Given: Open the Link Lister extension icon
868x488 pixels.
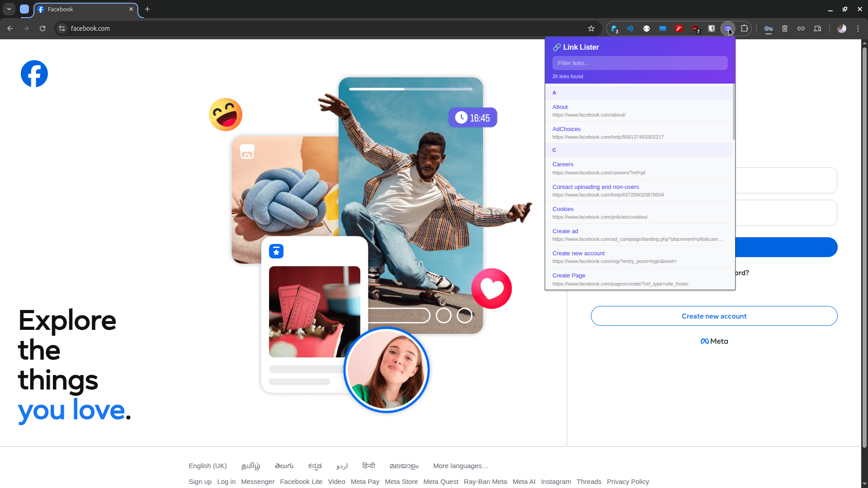Looking at the screenshot, I should point(727,28).
